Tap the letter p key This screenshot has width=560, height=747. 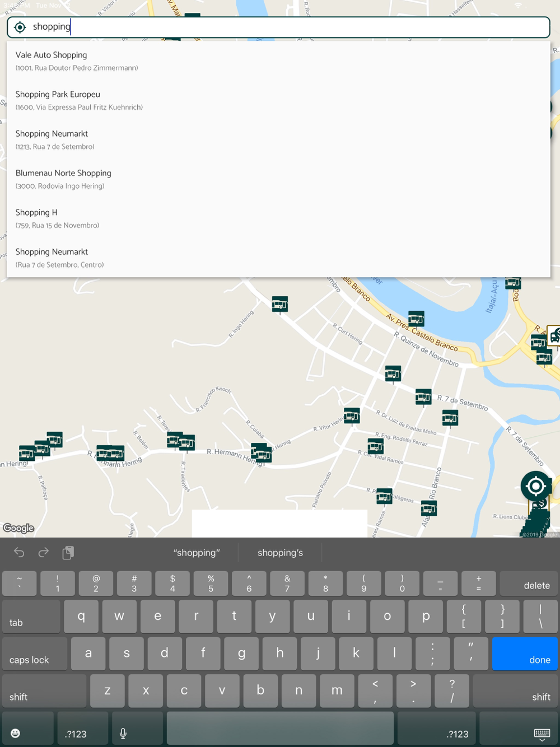(426, 617)
